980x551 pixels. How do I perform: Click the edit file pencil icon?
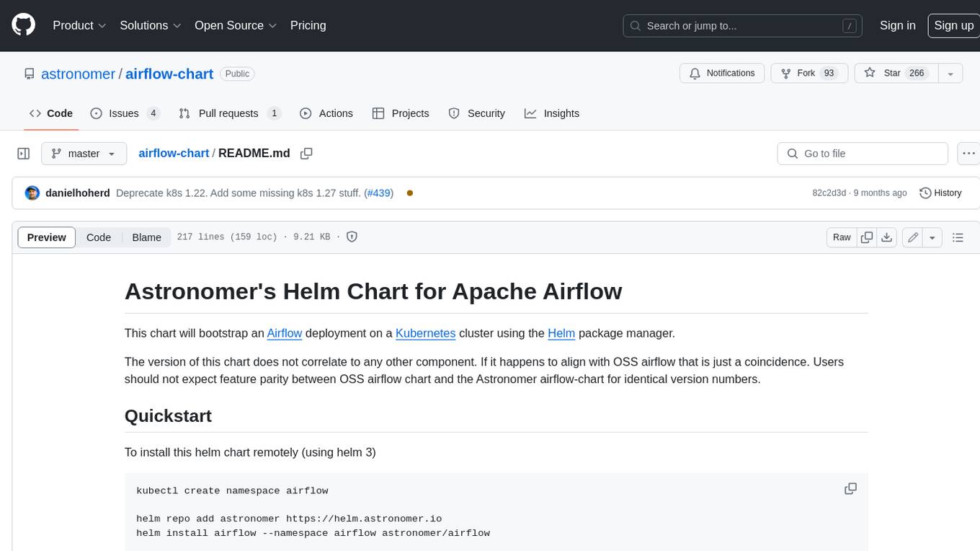(x=913, y=237)
